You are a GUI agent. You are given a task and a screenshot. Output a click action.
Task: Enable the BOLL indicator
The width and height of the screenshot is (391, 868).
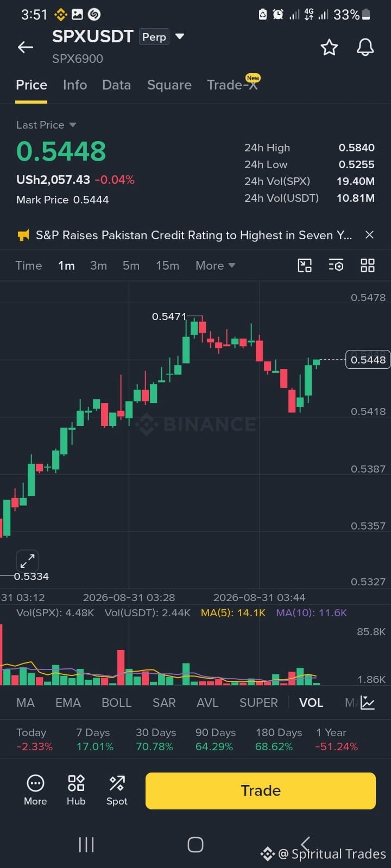click(116, 703)
